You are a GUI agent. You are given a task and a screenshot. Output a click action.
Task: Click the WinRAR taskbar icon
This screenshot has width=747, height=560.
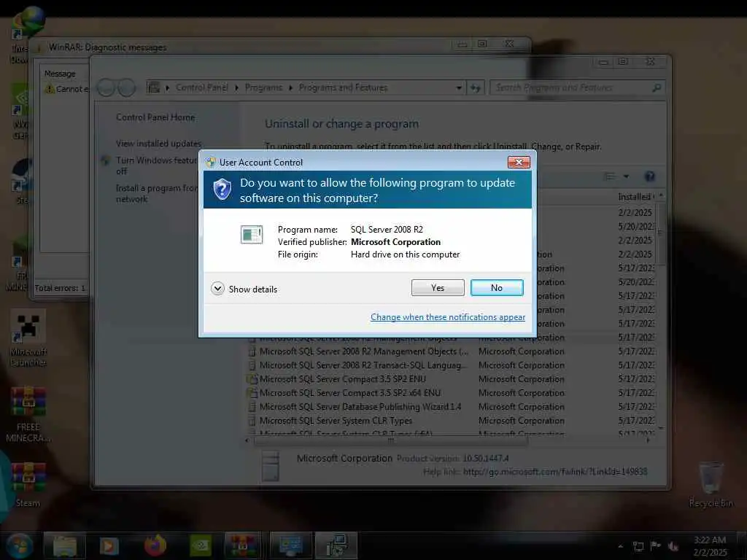pos(242,545)
